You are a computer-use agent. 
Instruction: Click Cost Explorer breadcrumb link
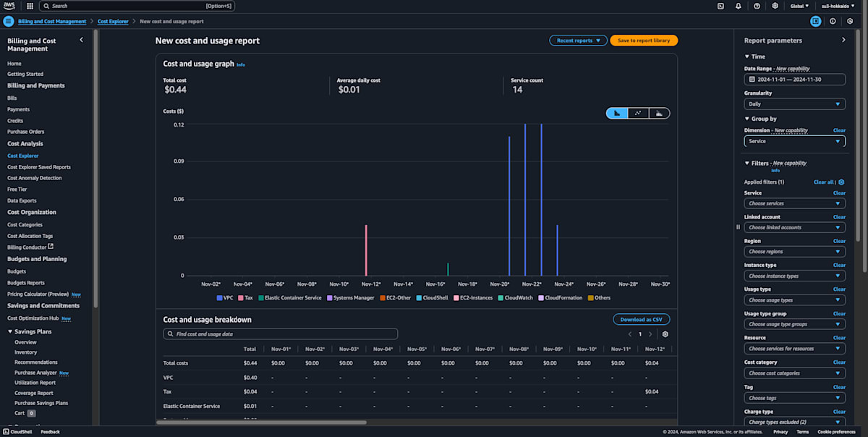pos(113,22)
